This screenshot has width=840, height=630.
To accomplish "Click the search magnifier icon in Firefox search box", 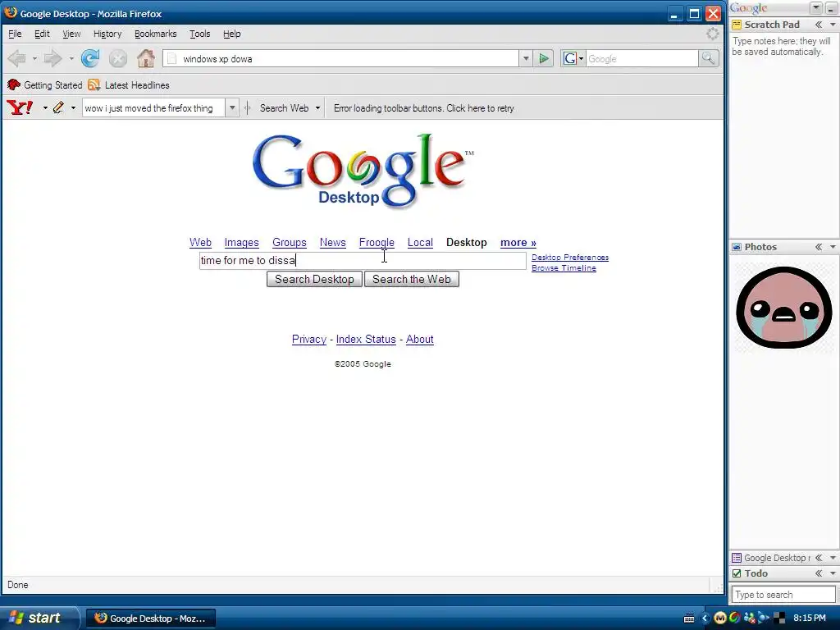I will pos(708,58).
